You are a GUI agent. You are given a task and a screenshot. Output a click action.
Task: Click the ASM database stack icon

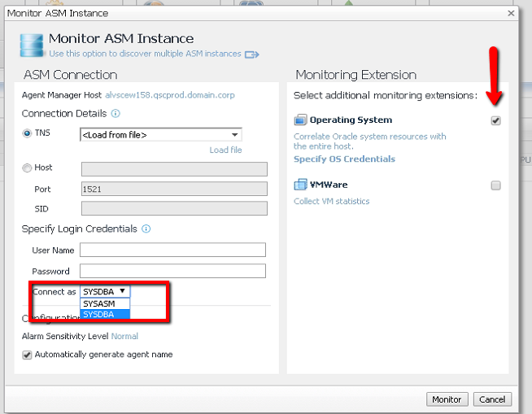[32, 45]
